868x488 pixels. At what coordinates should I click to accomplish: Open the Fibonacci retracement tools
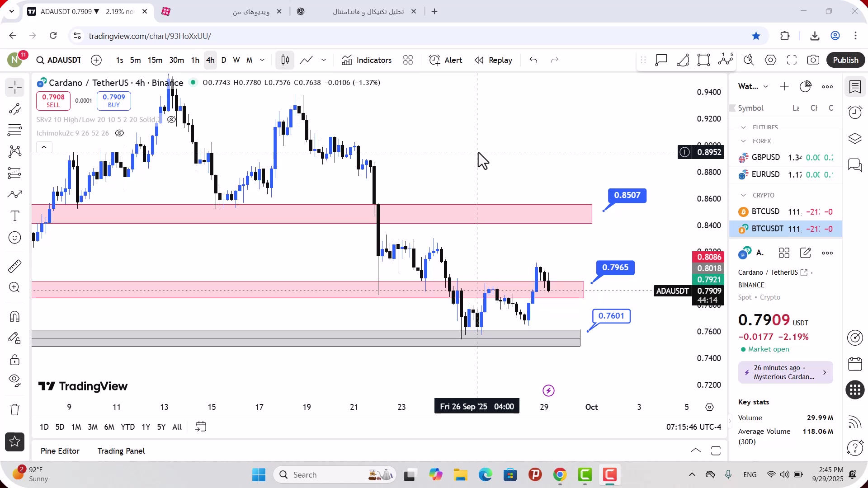tap(15, 130)
